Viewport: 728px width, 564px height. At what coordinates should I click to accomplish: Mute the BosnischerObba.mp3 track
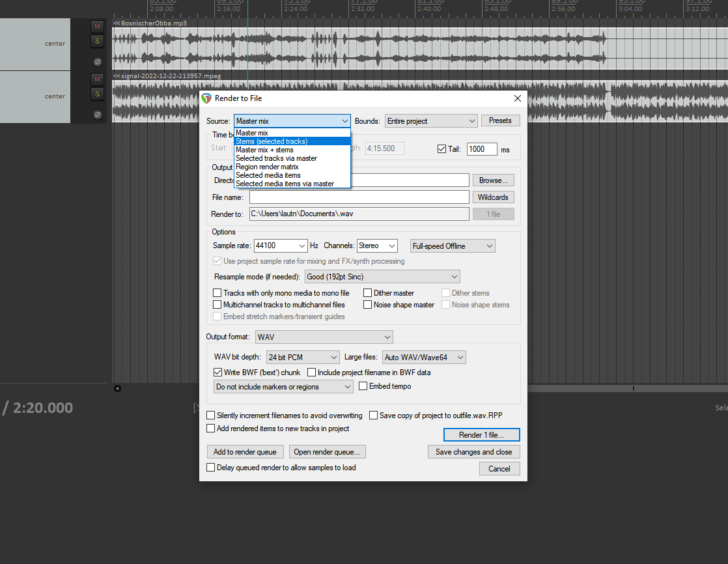[97, 27]
